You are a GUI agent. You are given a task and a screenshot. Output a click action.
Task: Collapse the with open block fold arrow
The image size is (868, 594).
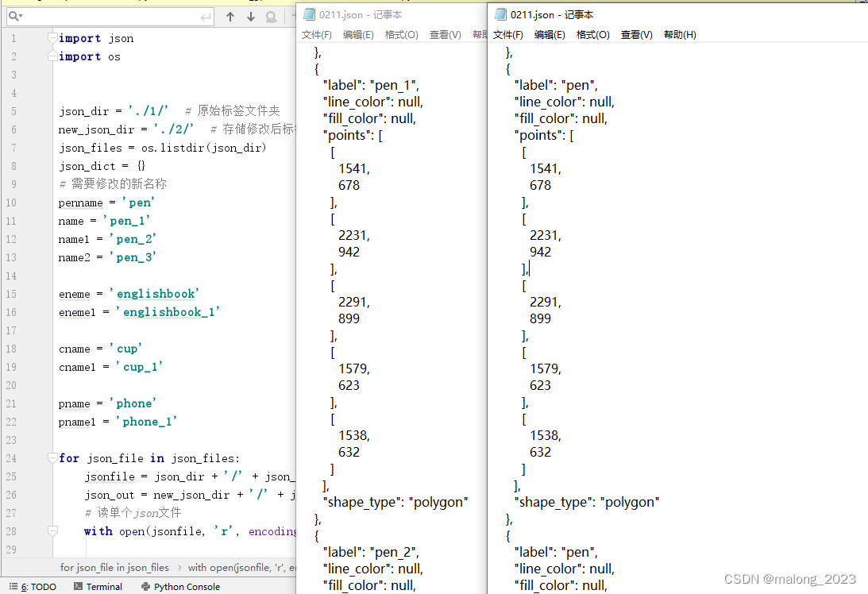point(52,531)
